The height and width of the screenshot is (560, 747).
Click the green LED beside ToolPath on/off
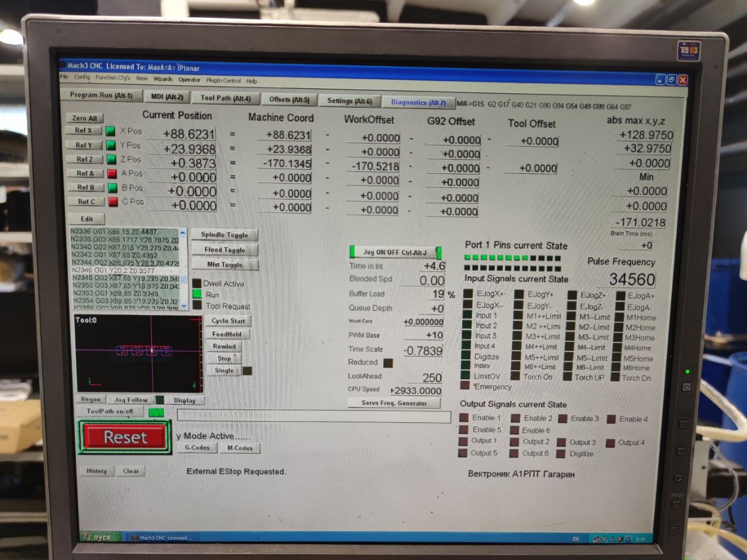pos(156,412)
